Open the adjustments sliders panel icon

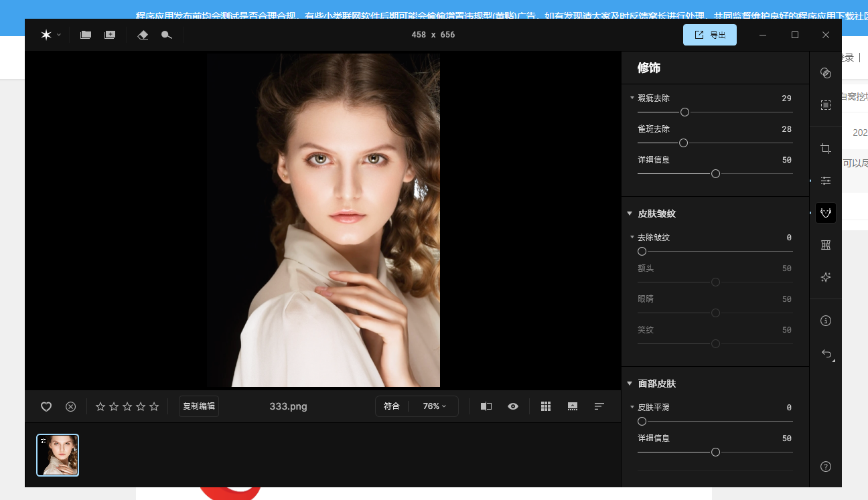(x=826, y=181)
